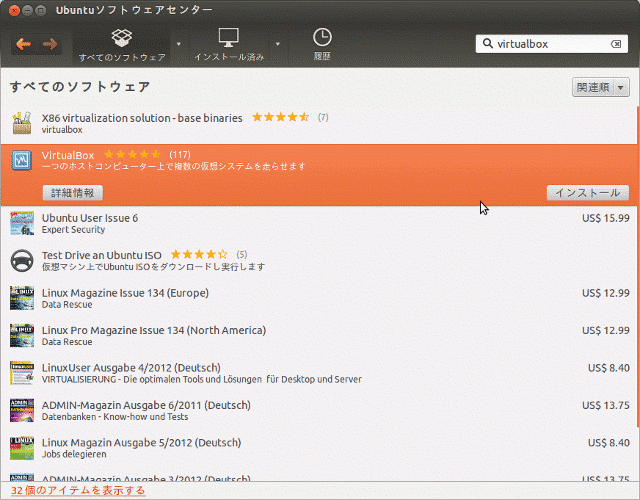640x500 pixels.
Task: Click the US$ 13.75 price of ADMIN-Magazin 6/2011
Action: tap(606, 405)
